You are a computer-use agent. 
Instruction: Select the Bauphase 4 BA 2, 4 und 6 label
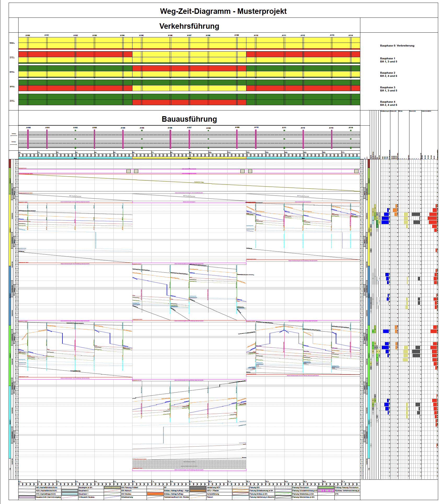point(388,103)
